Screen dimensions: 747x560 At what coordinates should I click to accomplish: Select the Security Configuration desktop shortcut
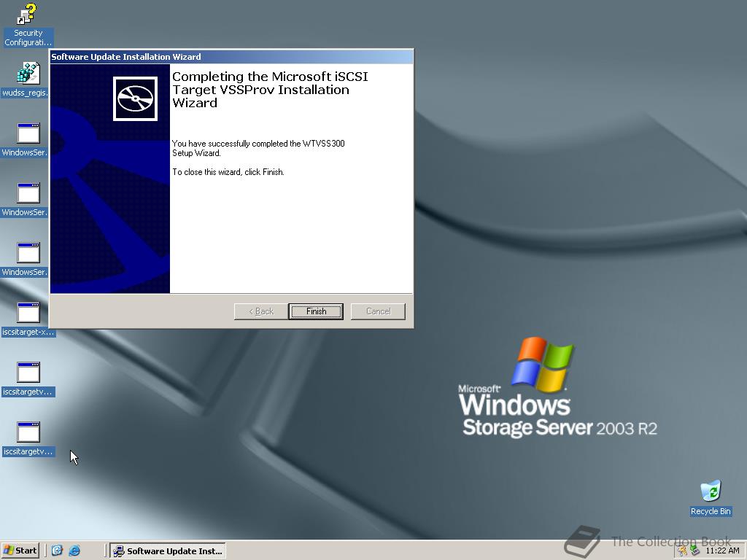click(28, 26)
